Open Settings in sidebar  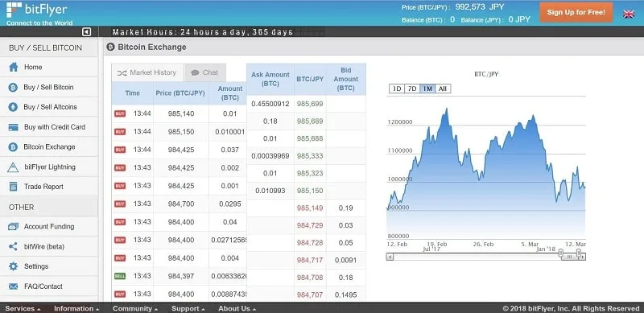click(49, 266)
